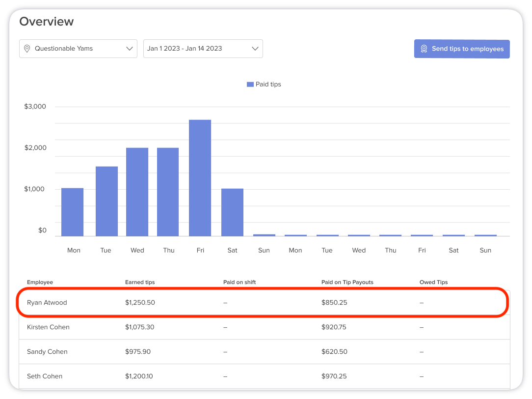
Task: Open Ryan Atwood's employee row
Action: [47, 303]
